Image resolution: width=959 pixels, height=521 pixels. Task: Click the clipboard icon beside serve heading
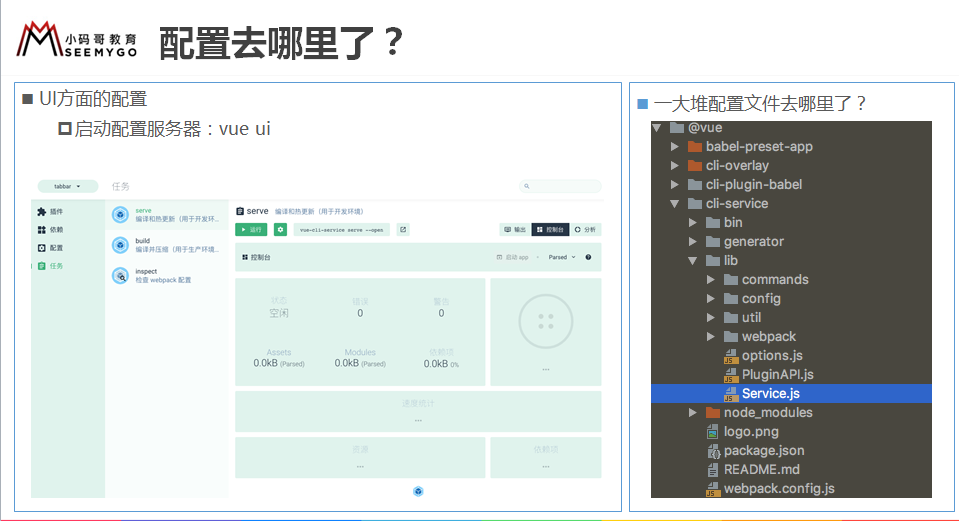coord(240,211)
